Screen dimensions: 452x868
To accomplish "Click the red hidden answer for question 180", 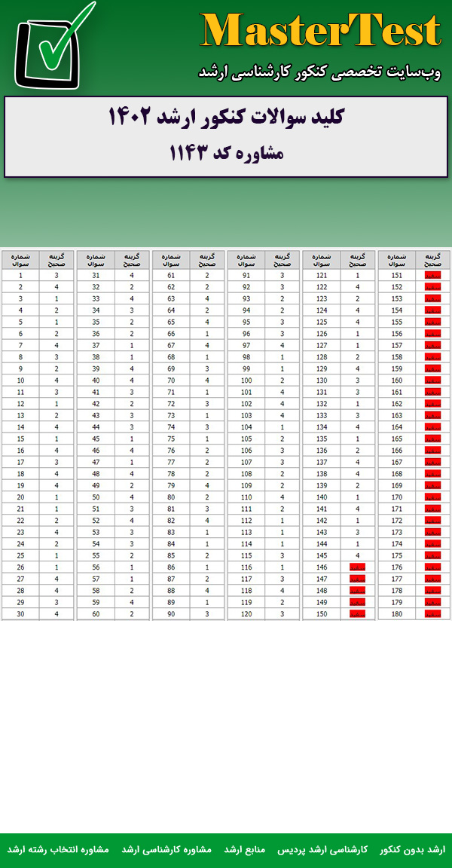I will click(433, 614).
